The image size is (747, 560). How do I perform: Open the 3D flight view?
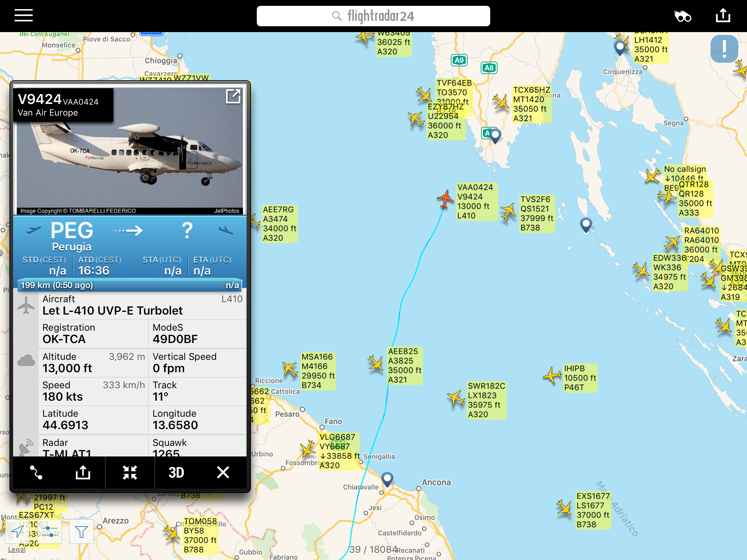pos(176,472)
